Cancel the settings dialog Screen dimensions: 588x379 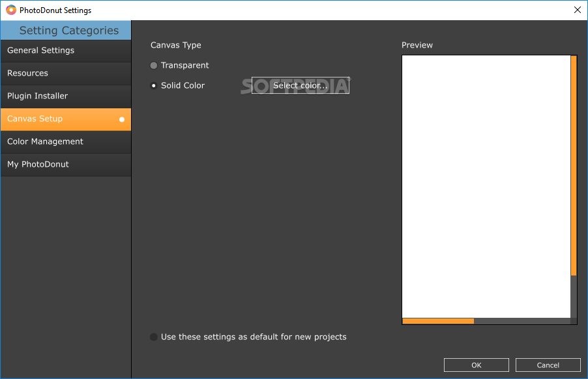pos(548,365)
